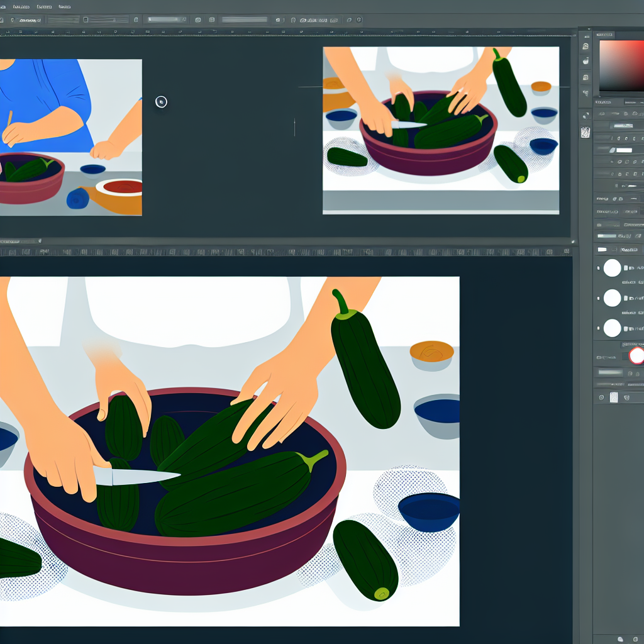Click the third icon in the narrow side strip
The image size is (644, 644).
coord(586,77)
